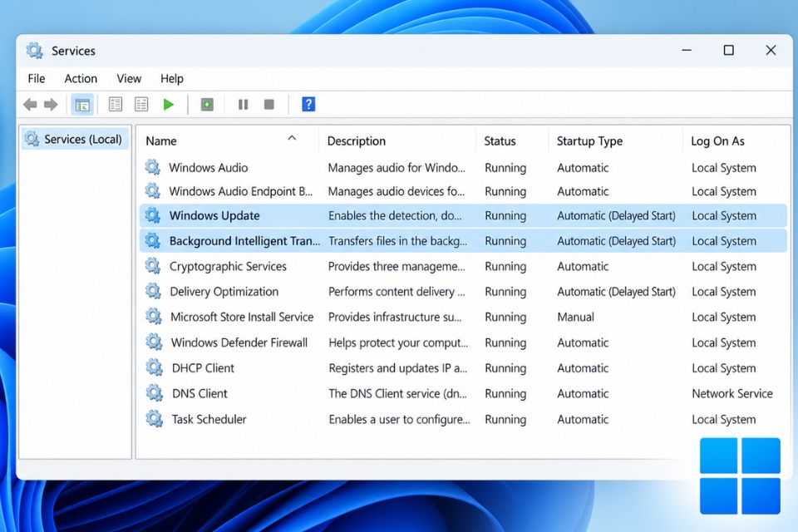Click gear icon beside Task Scheduler
Image resolution: width=798 pixels, height=532 pixels.
click(x=155, y=418)
